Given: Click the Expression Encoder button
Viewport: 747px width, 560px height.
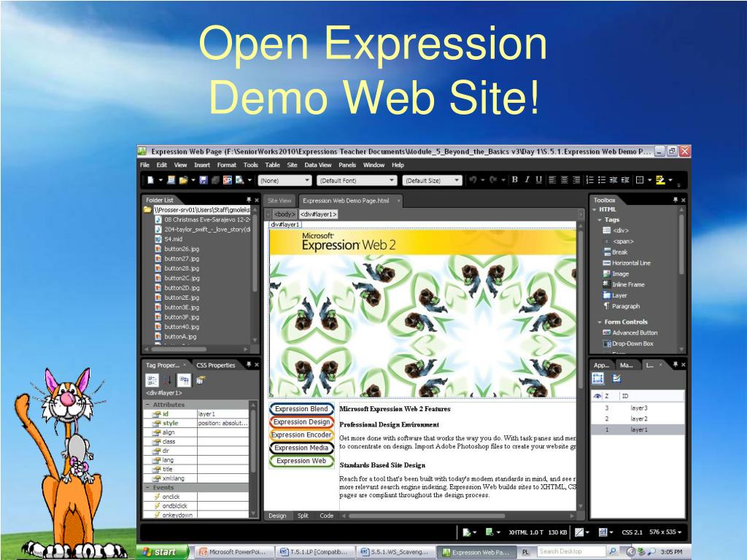Looking at the screenshot, I should [301, 435].
